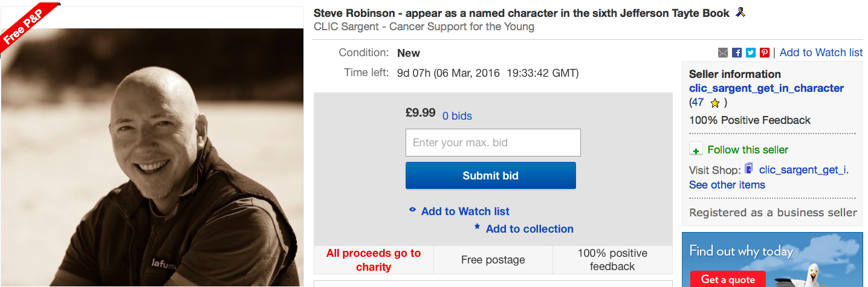Click Follow this seller
868x287 pixels.
[x=748, y=150]
